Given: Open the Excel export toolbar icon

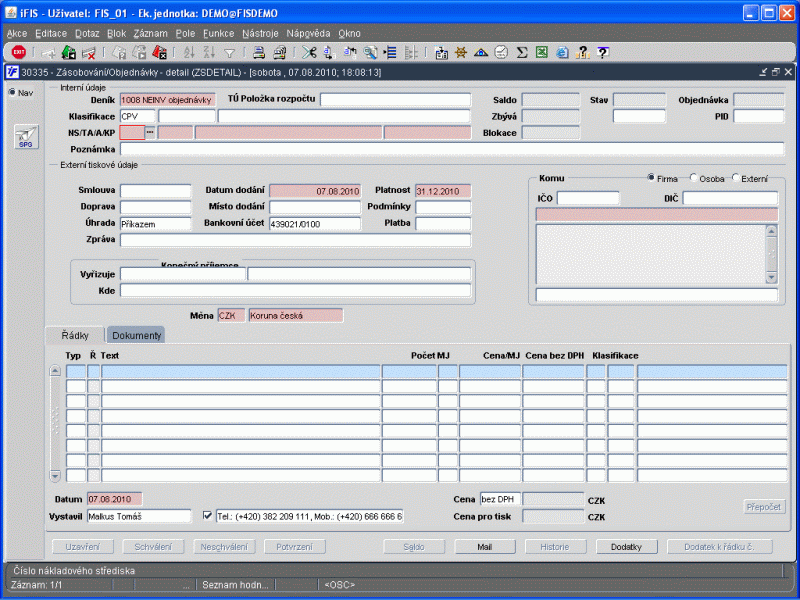Looking at the screenshot, I should click(541, 52).
